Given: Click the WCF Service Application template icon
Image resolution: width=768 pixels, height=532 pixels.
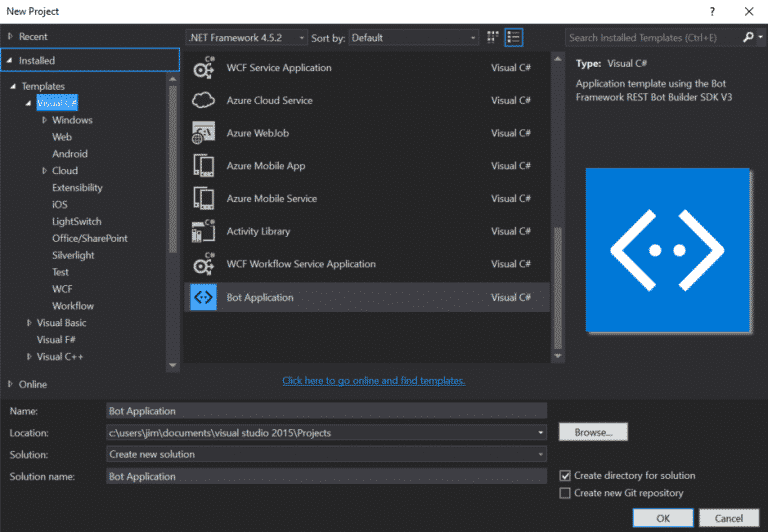Looking at the screenshot, I should 203,68.
